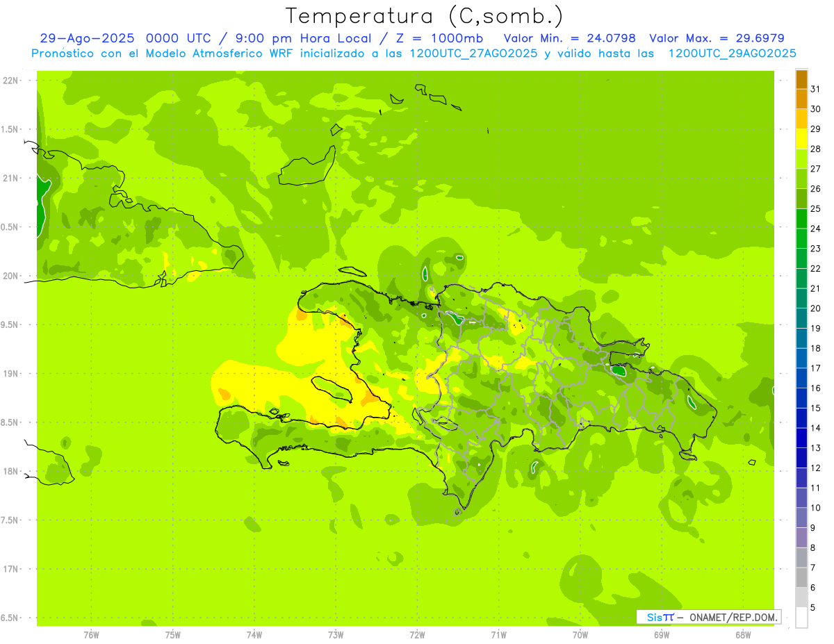This screenshot has height=644, width=834.
Task: Pick the dark orange swatch above legend value 31
Action: (801, 79)
